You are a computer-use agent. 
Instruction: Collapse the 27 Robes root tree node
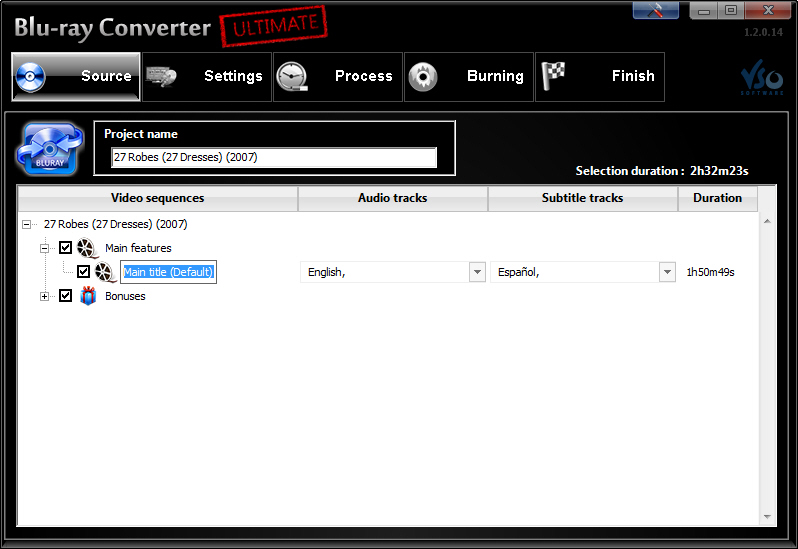click(x=26, y=224)
